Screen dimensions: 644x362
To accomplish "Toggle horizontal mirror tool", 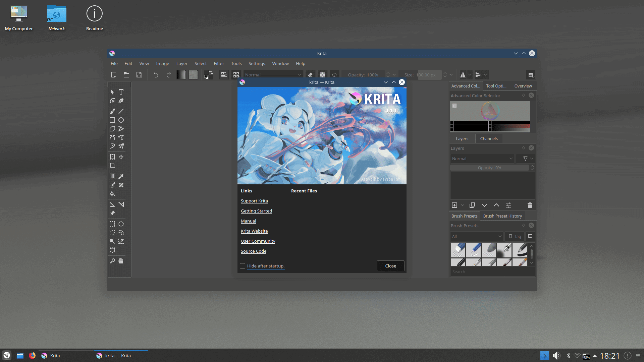I will 463,75.
